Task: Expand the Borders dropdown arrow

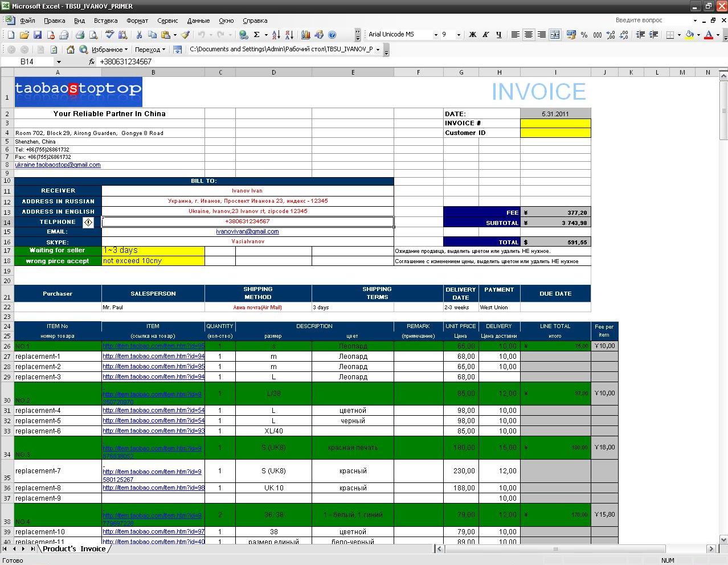Action: coord(679,35)
